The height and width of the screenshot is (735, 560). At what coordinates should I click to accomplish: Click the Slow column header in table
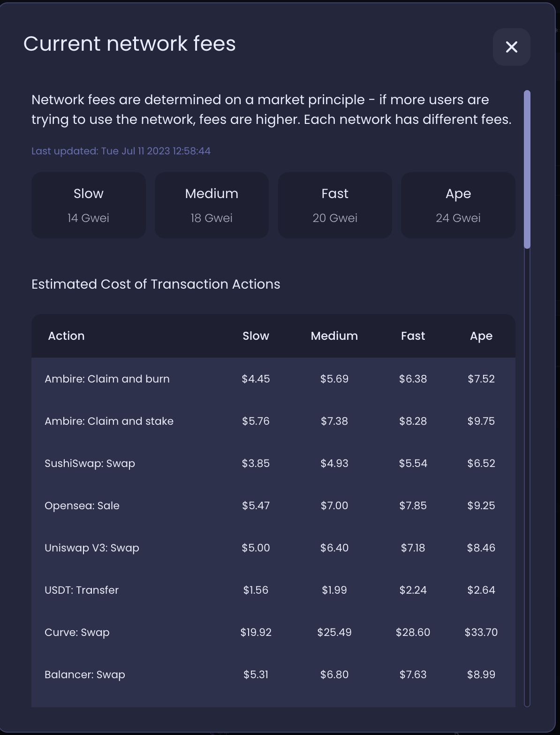click(256, 336)
